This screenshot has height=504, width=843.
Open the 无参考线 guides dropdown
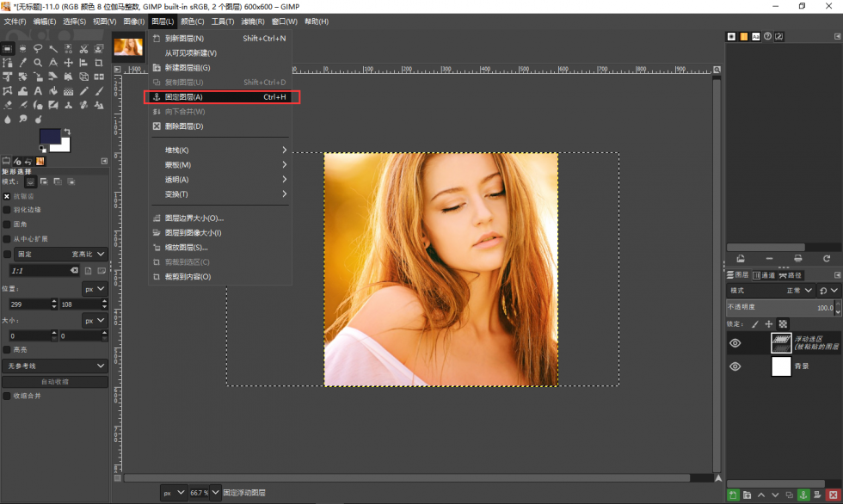[x=55, y=366]
